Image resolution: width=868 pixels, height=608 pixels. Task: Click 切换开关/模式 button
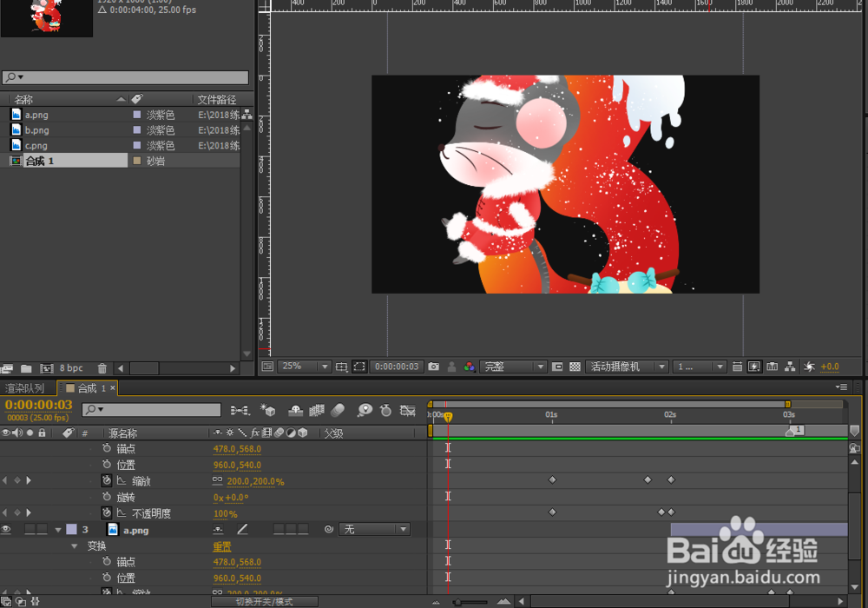point(265,601)
